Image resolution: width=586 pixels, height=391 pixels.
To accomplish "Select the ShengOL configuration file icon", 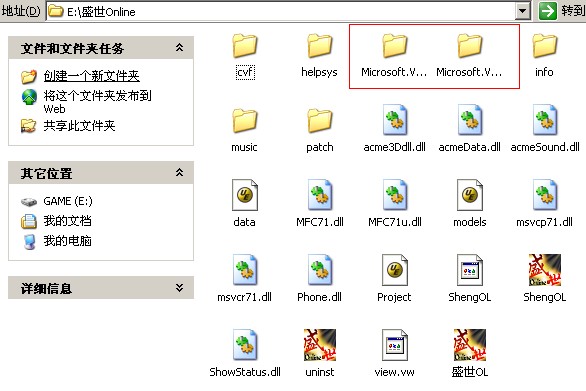I will pyautogui.click(x=470, y=270).
